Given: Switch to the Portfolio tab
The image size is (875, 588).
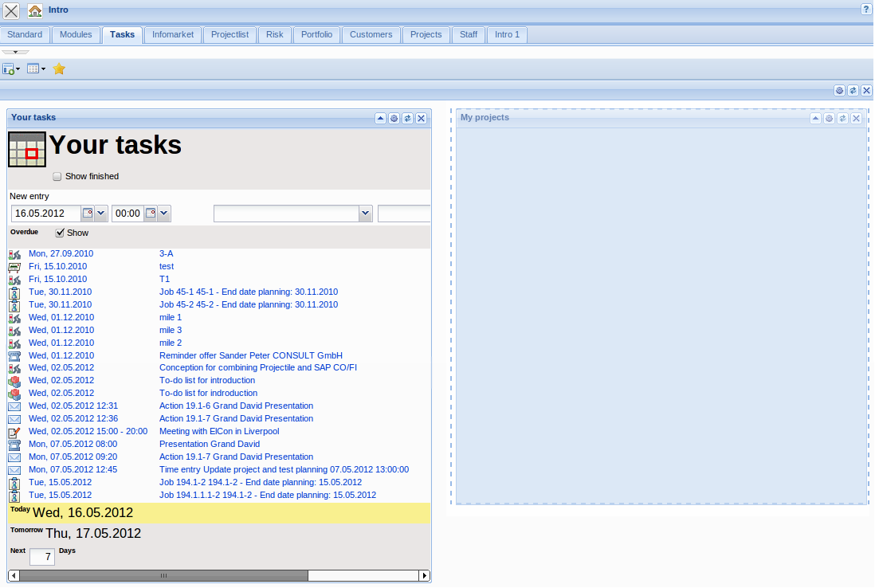Looking at the screenshot, I should tap(316, 34).
